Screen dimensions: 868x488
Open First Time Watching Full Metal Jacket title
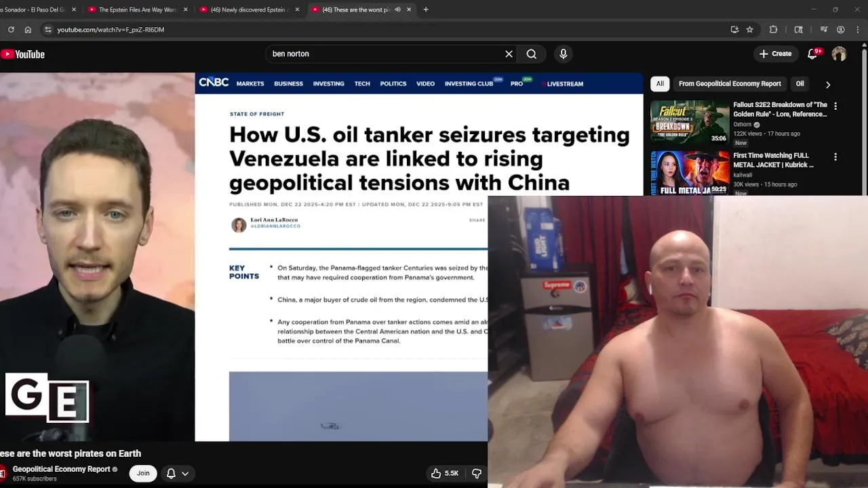pos(773,160)
